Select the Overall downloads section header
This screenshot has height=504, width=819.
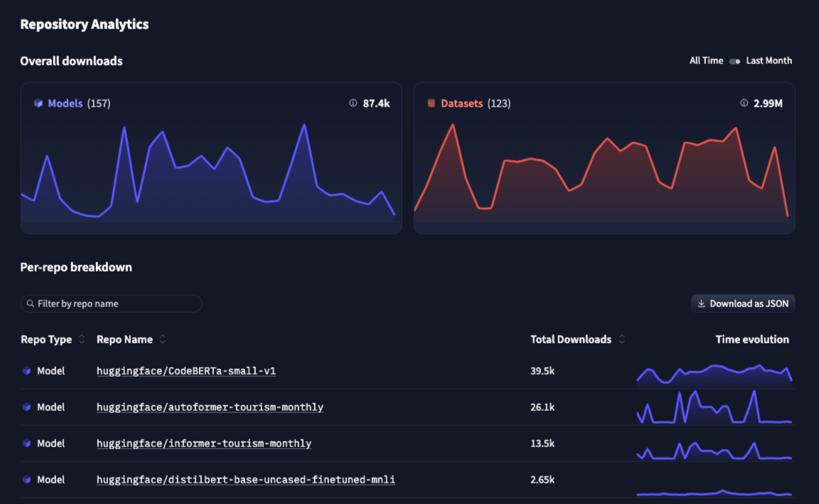click(x=70, y=60)
